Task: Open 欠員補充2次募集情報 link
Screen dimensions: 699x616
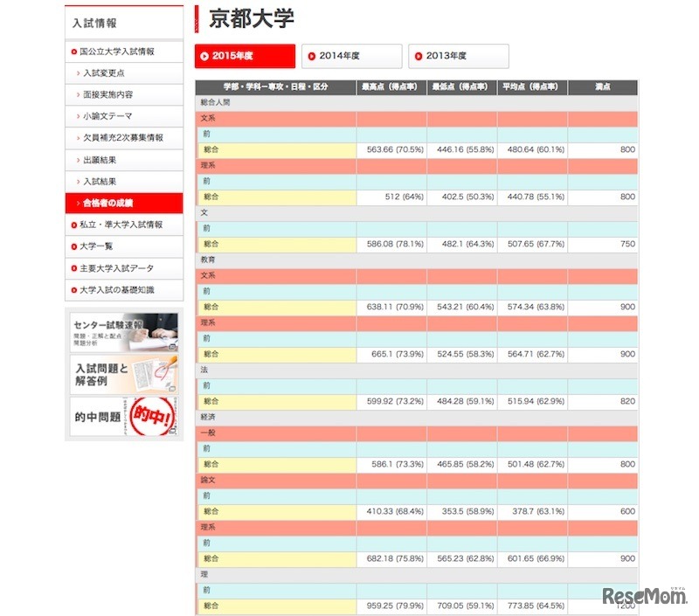Action: pos(124,138)
